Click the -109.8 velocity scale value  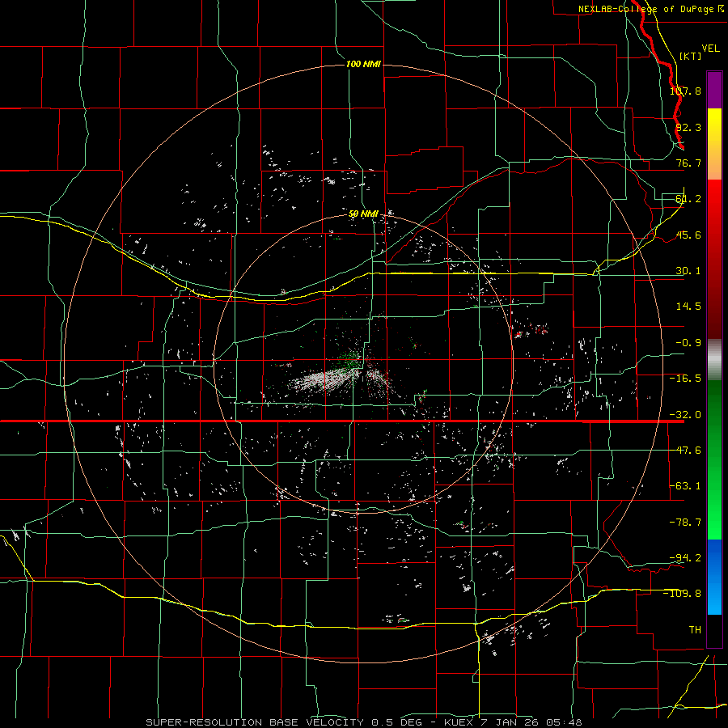click(683, 594)
